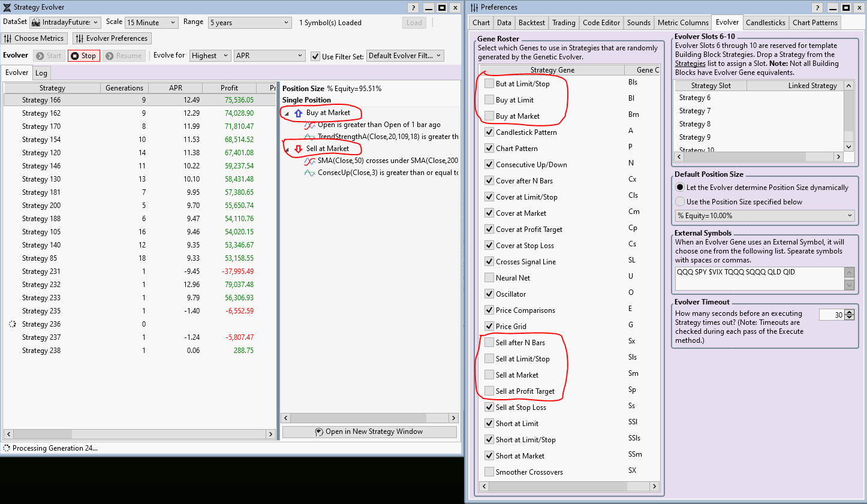Enable the Neural Net gene checkbox

pyautogui.click(x=489, y=277)
